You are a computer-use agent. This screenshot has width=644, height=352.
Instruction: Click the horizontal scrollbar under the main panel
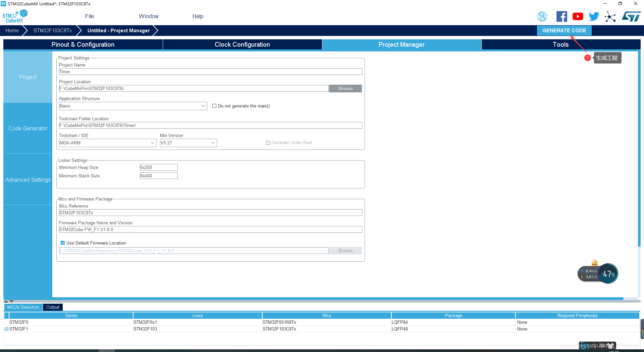[314, 299]
